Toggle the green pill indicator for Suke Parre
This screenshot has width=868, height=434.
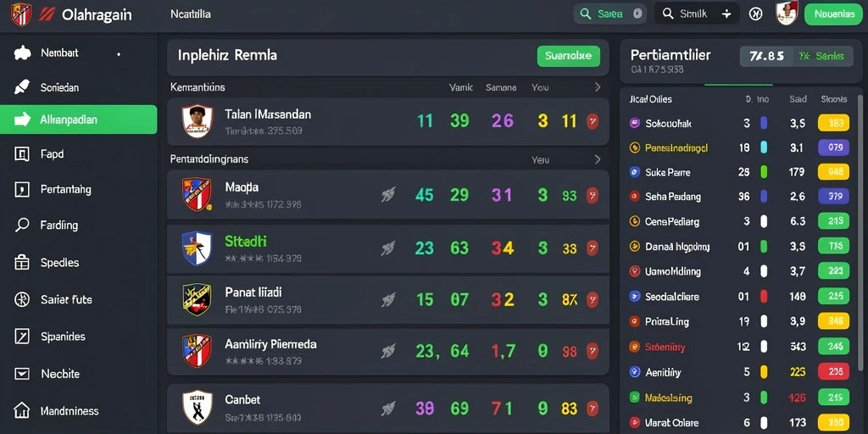pos(764,171)
